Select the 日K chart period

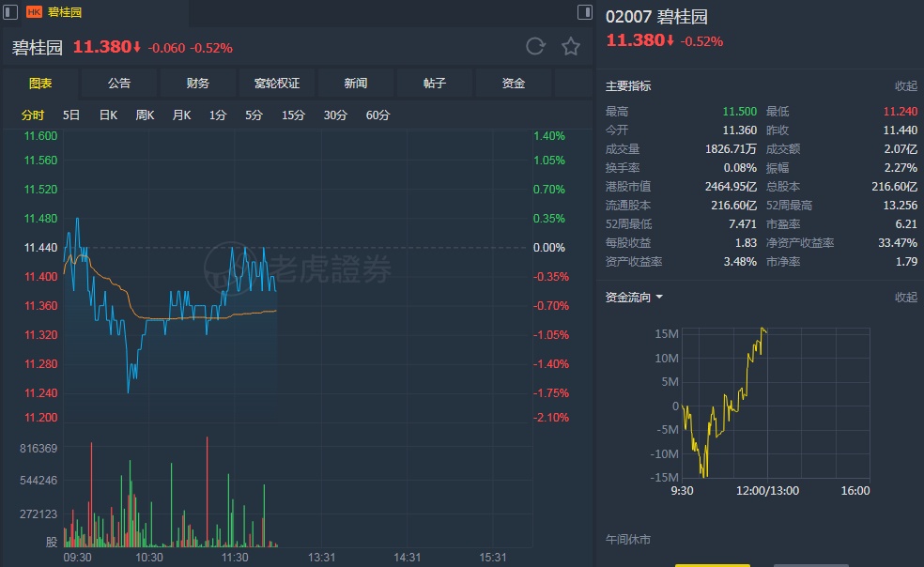[108, 115]
